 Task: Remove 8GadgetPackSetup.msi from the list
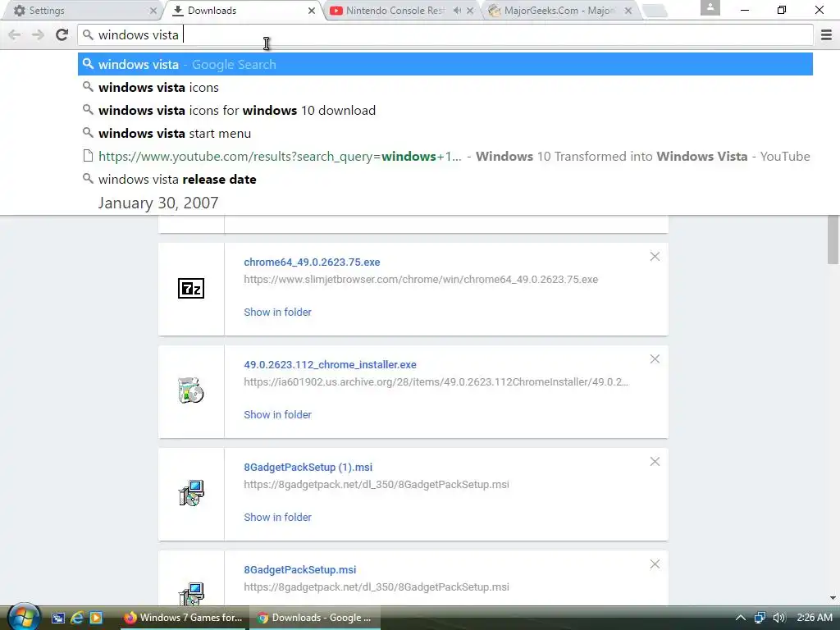tap(655, 564)
